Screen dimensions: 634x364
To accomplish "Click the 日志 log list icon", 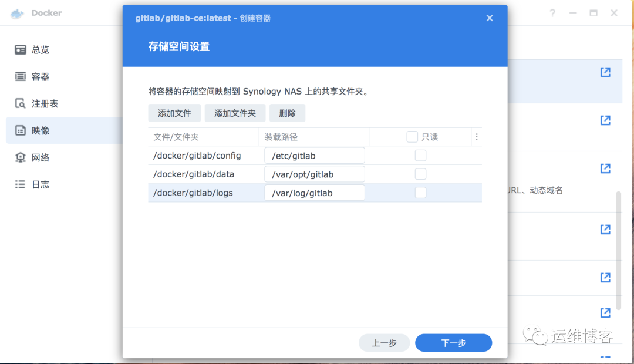I will [x=20, y=184].
